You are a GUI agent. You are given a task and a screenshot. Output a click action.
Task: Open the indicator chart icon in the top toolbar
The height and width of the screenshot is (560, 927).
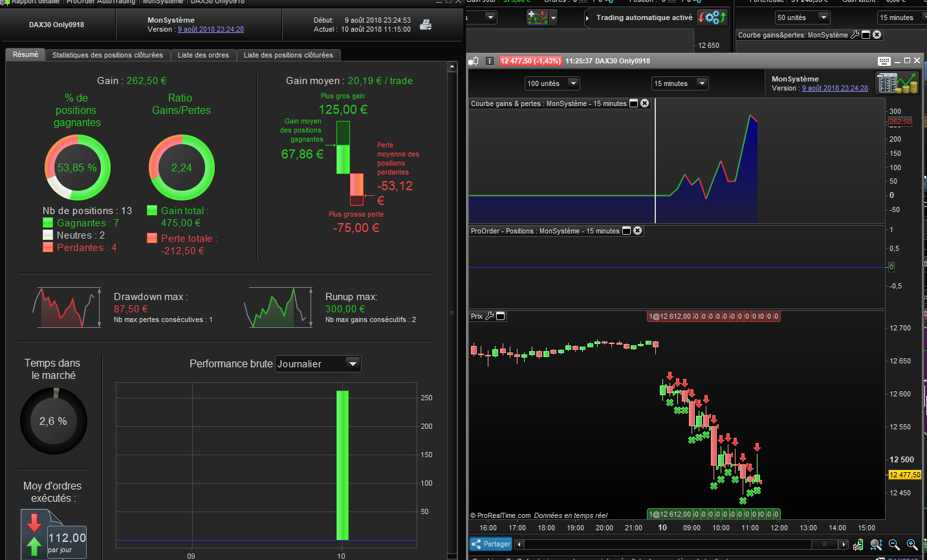tap(537, 17)
